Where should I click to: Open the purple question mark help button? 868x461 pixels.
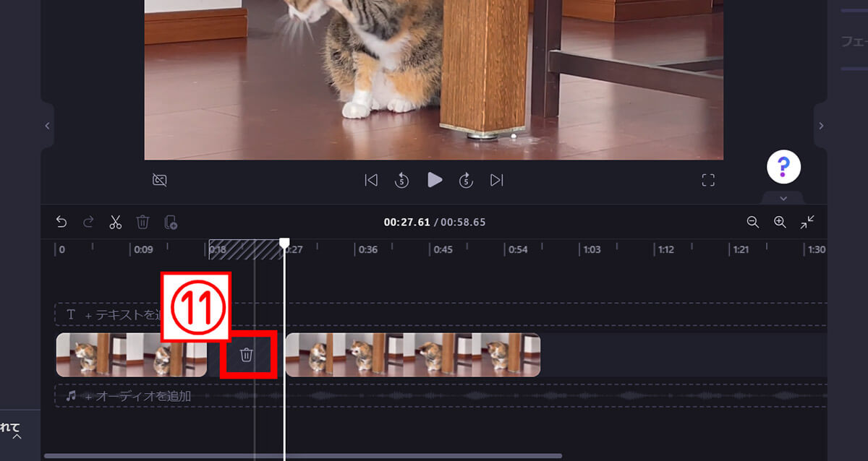pos(783,168)
